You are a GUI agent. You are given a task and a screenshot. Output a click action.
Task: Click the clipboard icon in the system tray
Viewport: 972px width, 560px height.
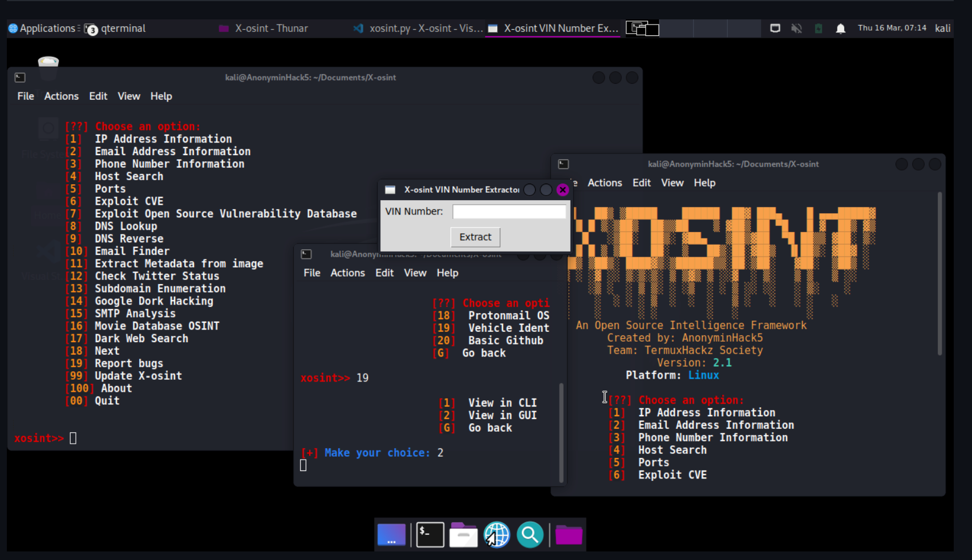click(775, 28)
